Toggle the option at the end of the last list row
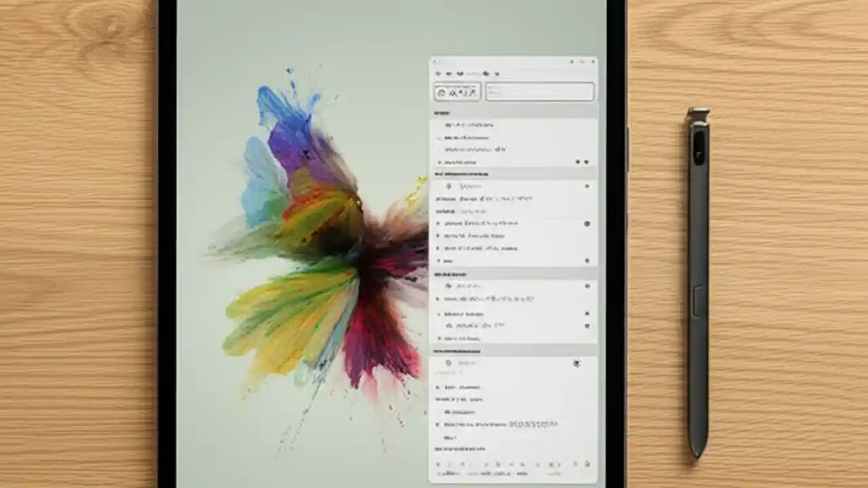Viewport: 868px width, 488px height. tap(587, 260)
